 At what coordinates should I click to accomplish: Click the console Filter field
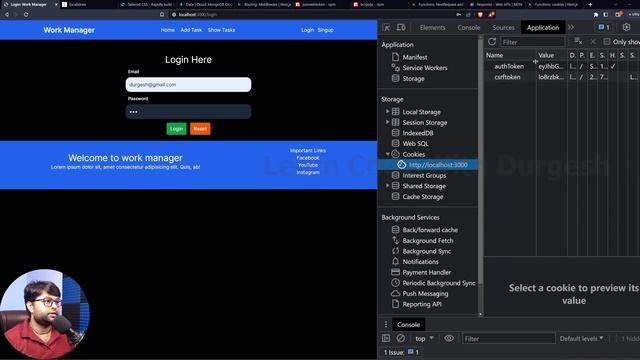(x=509, y=338)
